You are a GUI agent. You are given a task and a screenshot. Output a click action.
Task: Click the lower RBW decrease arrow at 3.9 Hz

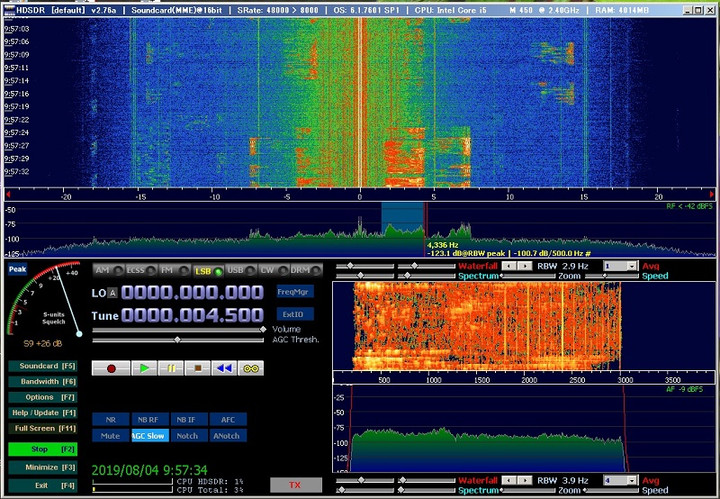509,480
